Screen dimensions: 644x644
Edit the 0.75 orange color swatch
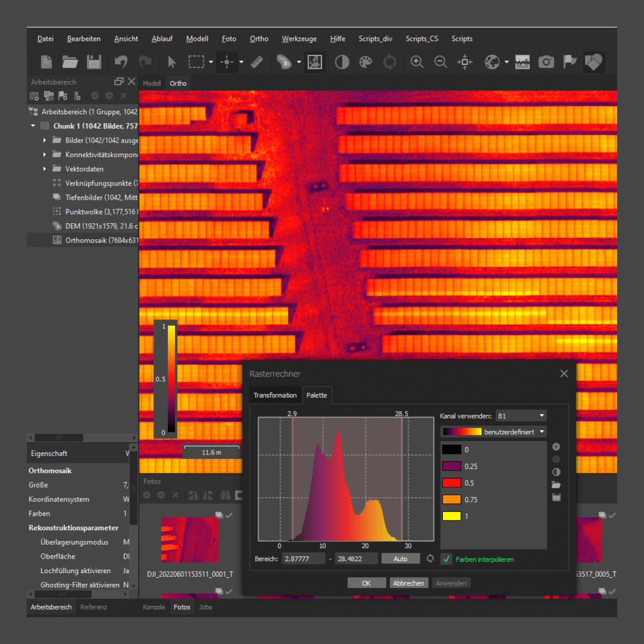(x=452, y=500)
